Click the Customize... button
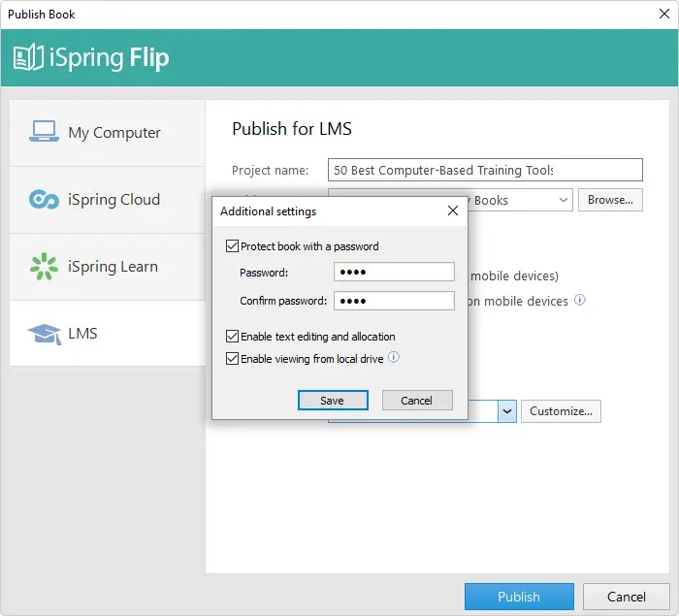679x616 pixels. (x=561, y=411)
